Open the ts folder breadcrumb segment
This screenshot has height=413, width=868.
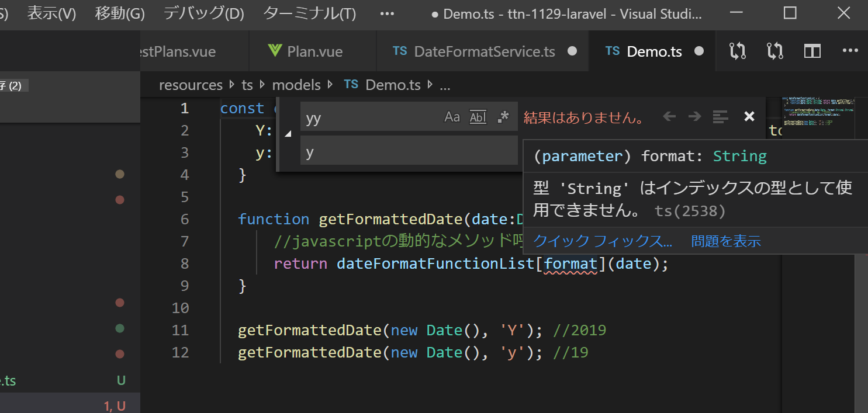tap(247, 85)
